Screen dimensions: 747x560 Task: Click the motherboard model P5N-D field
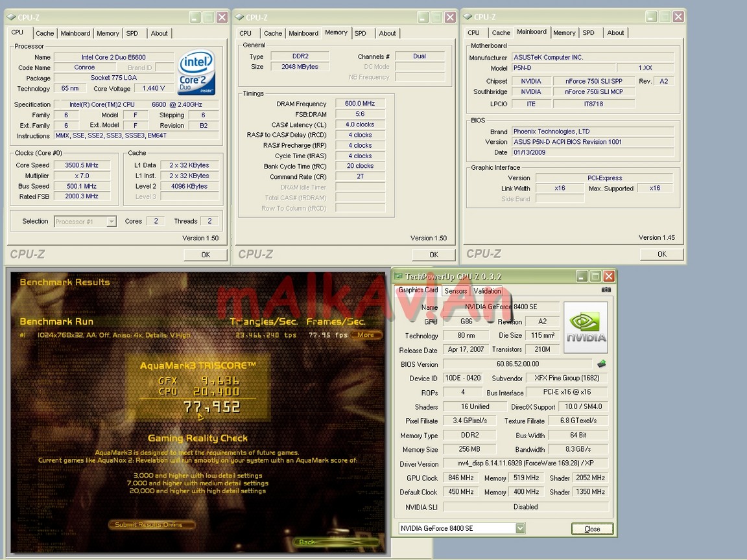563,68
